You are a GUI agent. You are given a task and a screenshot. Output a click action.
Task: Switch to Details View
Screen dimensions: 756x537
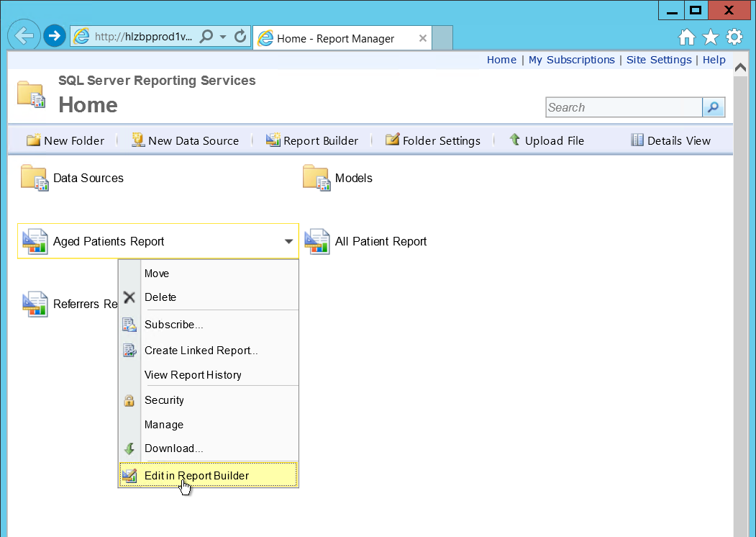(x=670, y=140)
